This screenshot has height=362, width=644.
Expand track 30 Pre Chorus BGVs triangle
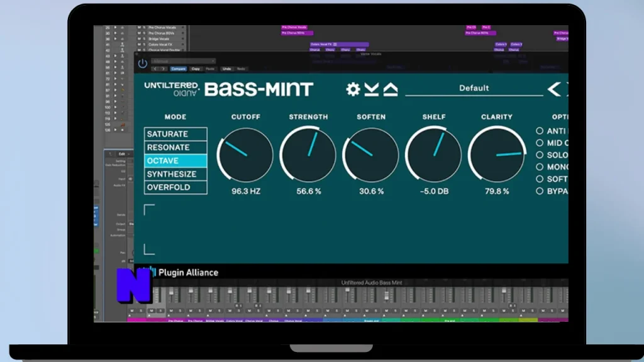pos(116,33)
